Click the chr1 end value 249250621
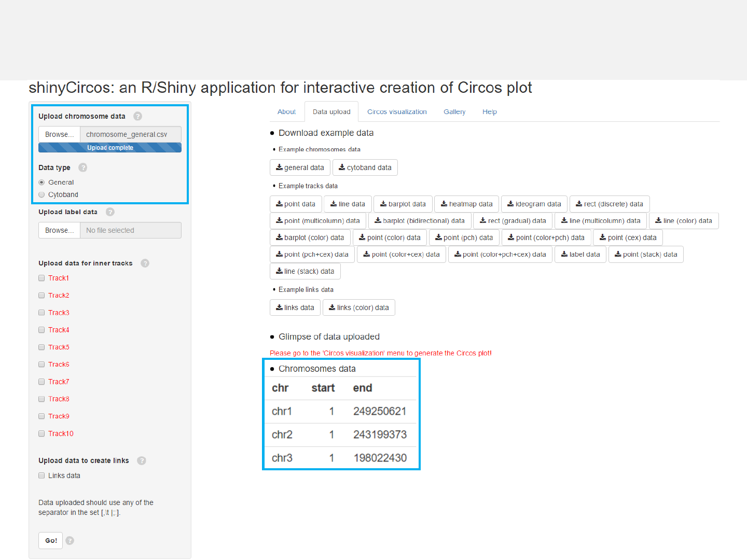The image size is (747, 560). tap(380, 411)
